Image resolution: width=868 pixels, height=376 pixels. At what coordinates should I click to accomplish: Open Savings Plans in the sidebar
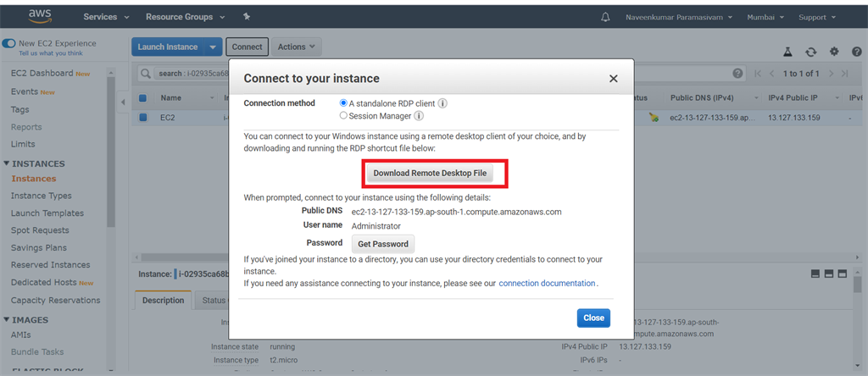pos(39,248)
